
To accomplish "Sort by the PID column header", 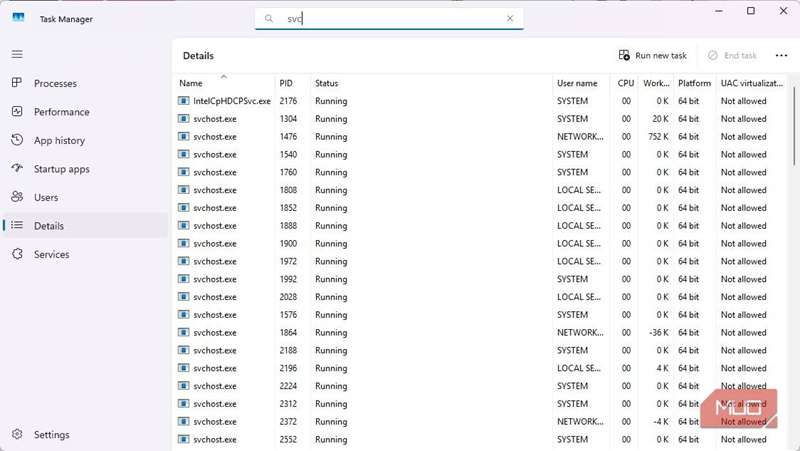I will point(286,83).
